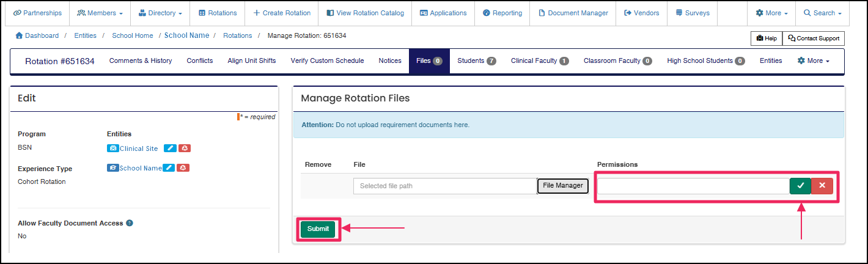Open the Vendors page
868x264 pixels.
point(641,13)
